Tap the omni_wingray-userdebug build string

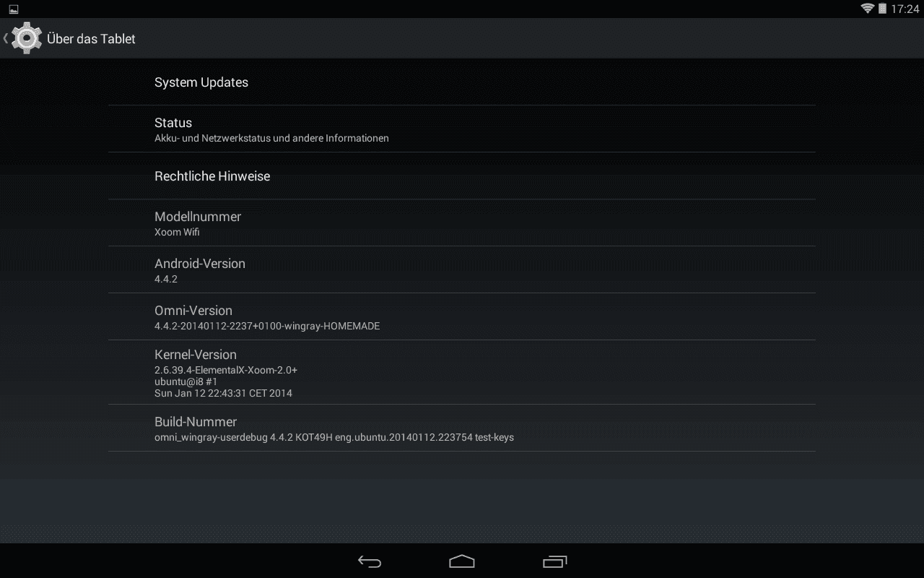click(x=334, y=437)
